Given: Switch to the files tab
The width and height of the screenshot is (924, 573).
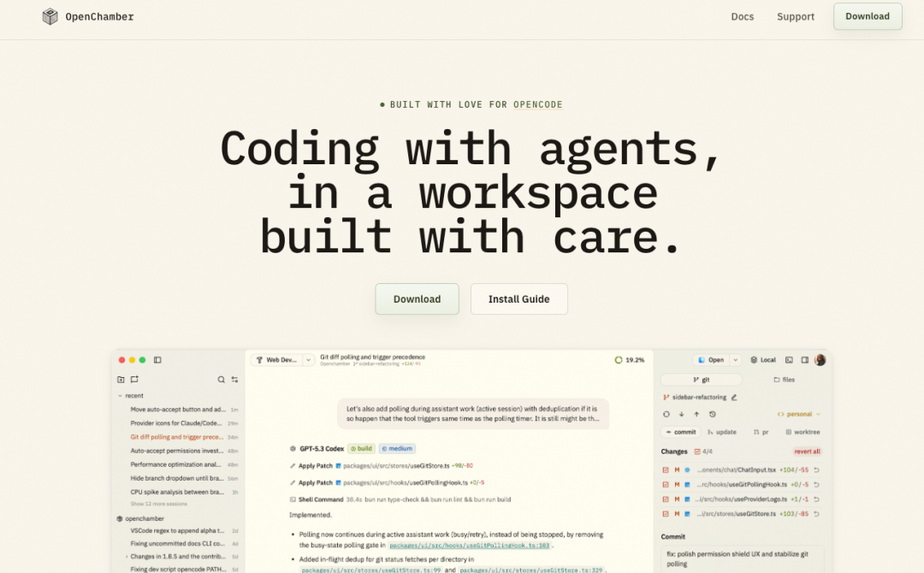Looking at the screenshot, I should [x=784, y=380].
